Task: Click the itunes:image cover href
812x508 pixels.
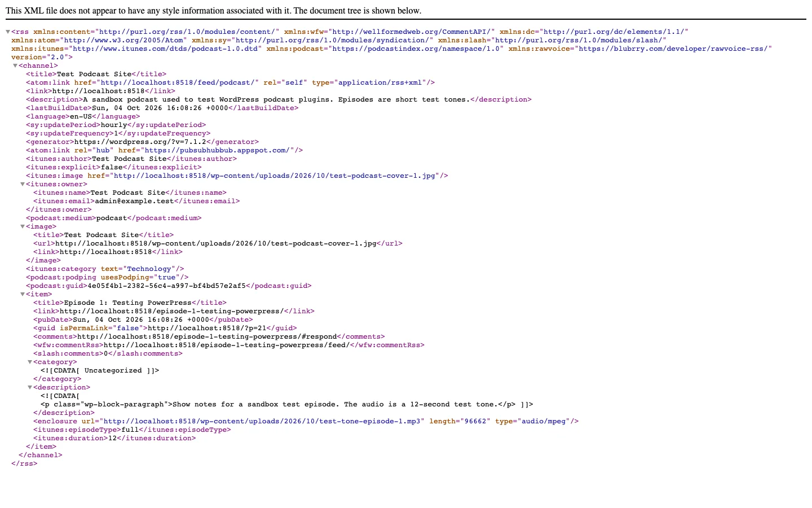Action: [275, 176]
